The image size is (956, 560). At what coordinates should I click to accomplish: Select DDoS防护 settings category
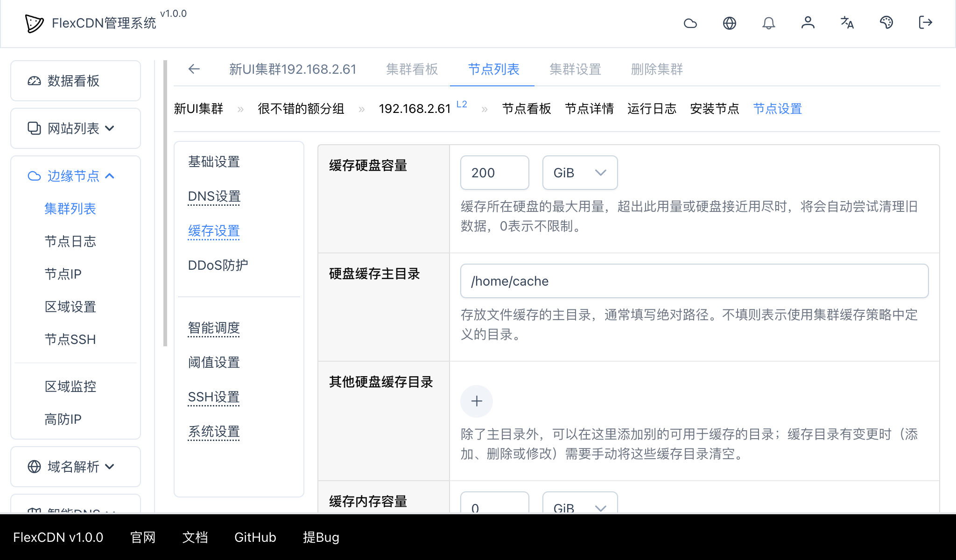point(218,265)
